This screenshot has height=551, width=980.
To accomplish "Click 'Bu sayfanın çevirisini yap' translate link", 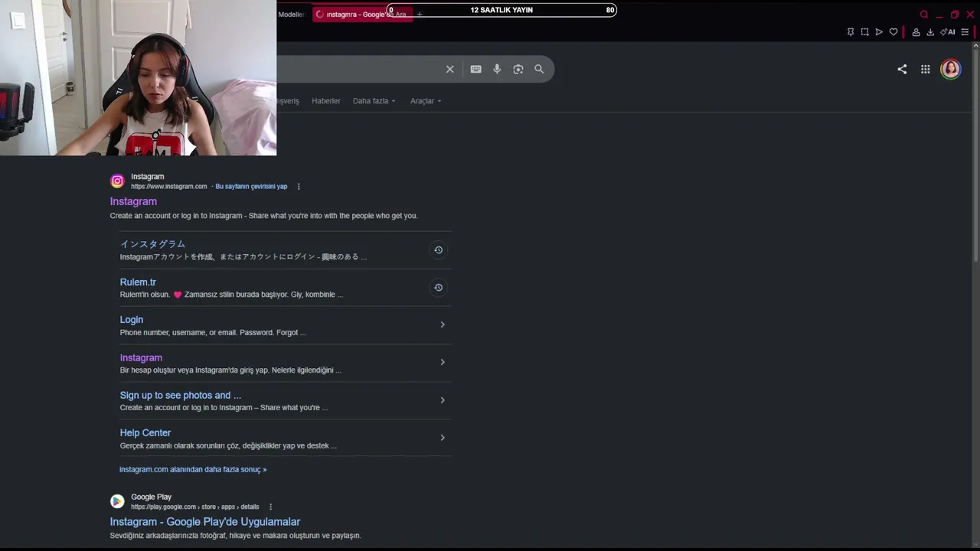I will [x=251, y=187].
